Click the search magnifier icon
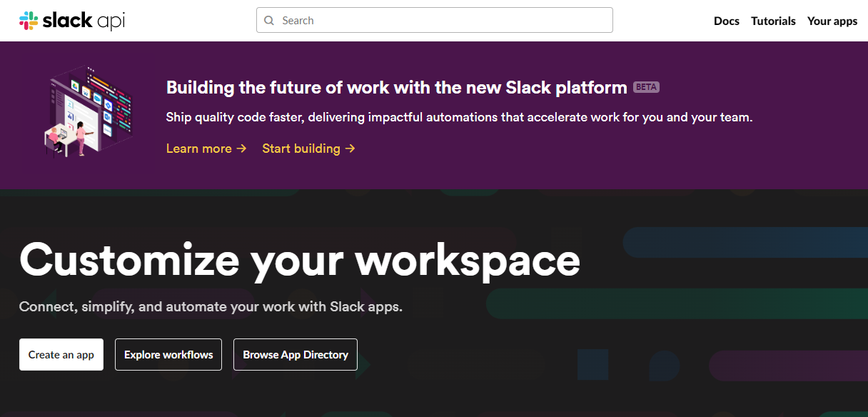868x417 pixels. tap(269, 21)
